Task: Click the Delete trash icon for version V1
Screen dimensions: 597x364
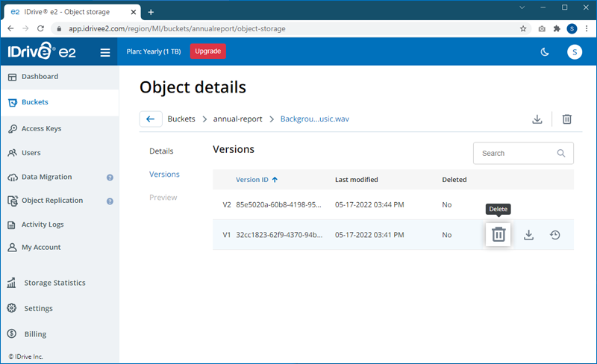Action: point(498,235)
